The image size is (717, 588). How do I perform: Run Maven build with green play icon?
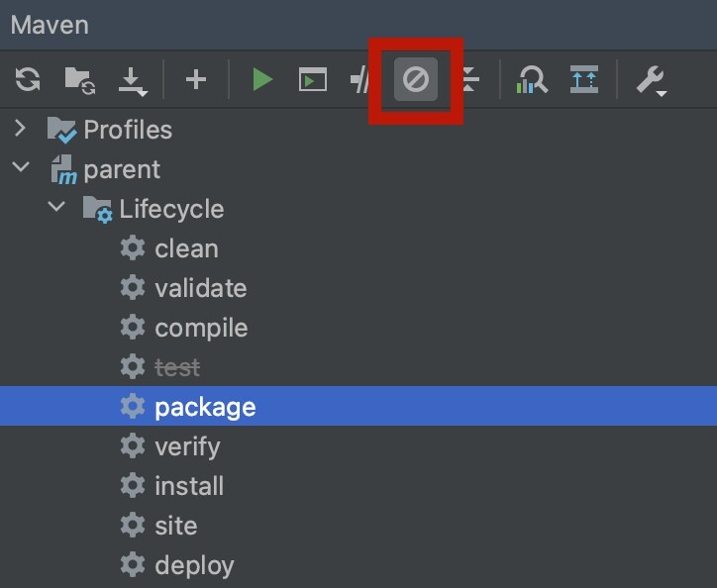click(x=262, y=79)
